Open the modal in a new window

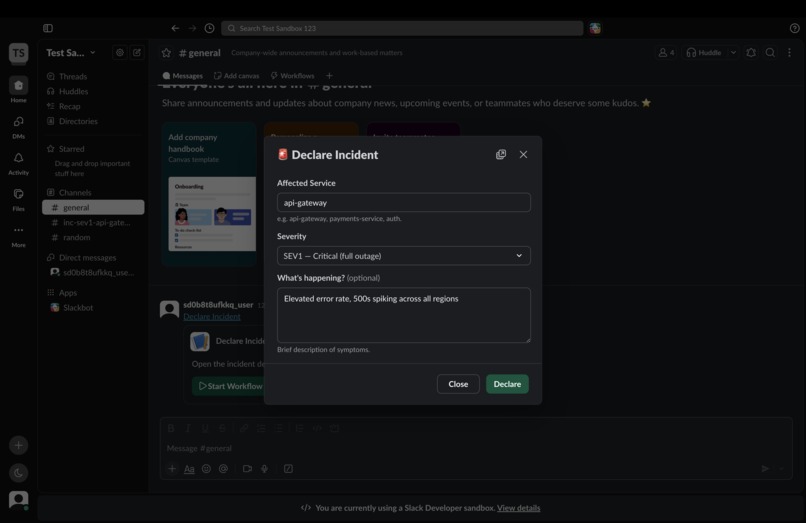pyautogui.click(x=501, y=154)
